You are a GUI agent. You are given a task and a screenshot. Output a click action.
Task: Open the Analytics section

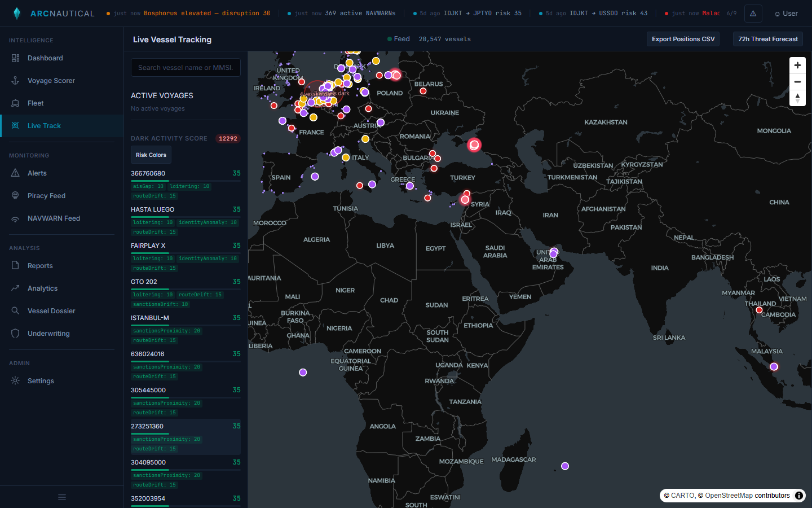15,288
